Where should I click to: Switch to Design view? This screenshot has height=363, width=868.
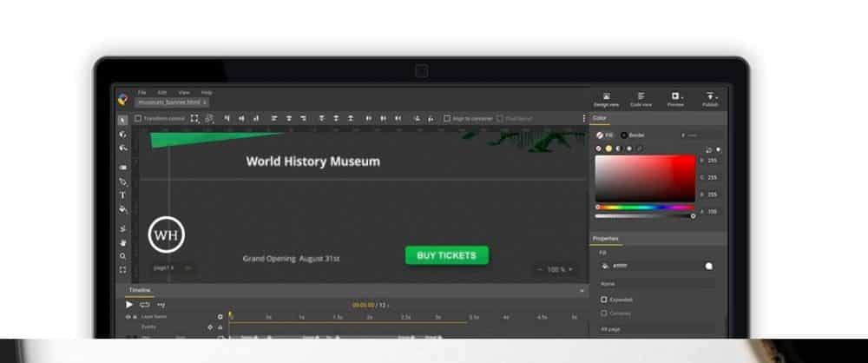[x=606, y=99]
